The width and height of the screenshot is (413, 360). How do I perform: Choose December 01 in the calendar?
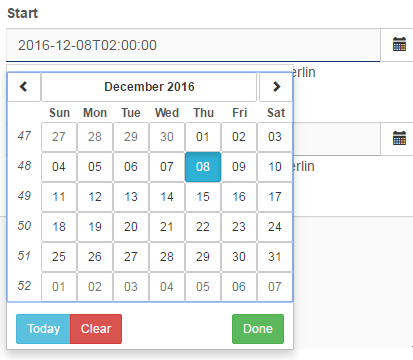coord(203,137)
